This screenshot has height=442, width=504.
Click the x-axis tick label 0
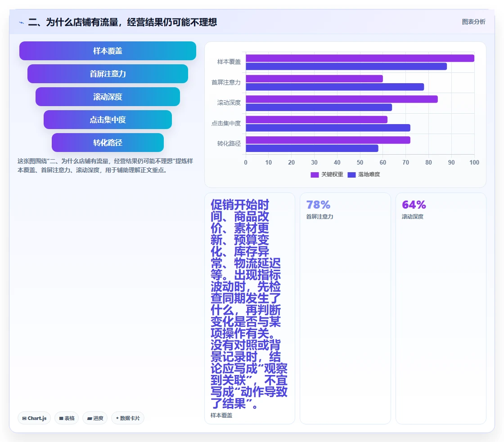246,162
